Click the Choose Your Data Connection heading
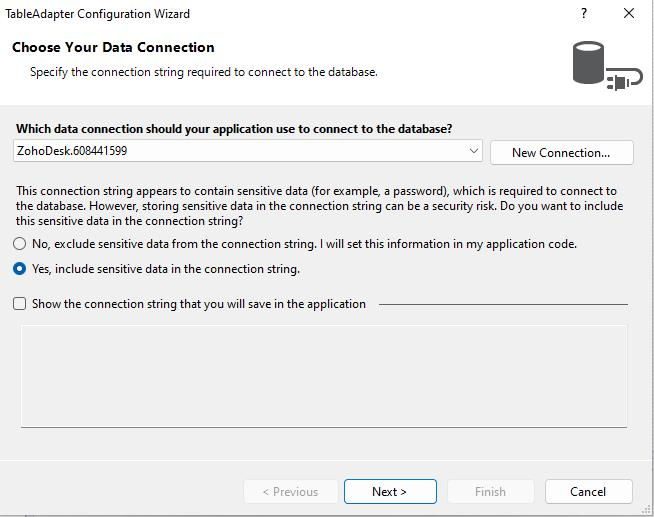Image resolution: width=654 pixels, height=517 pixels. click(x=113, y=47)
